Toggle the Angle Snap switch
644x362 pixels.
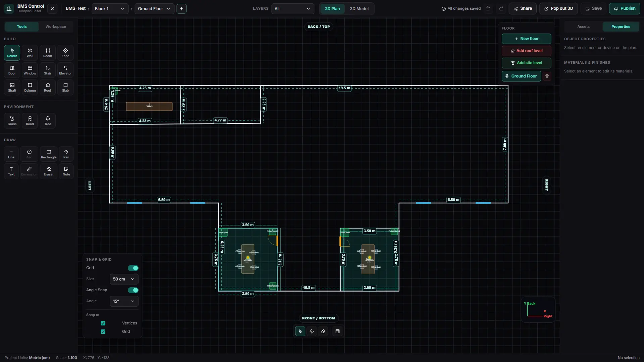[x=133, y=290]
